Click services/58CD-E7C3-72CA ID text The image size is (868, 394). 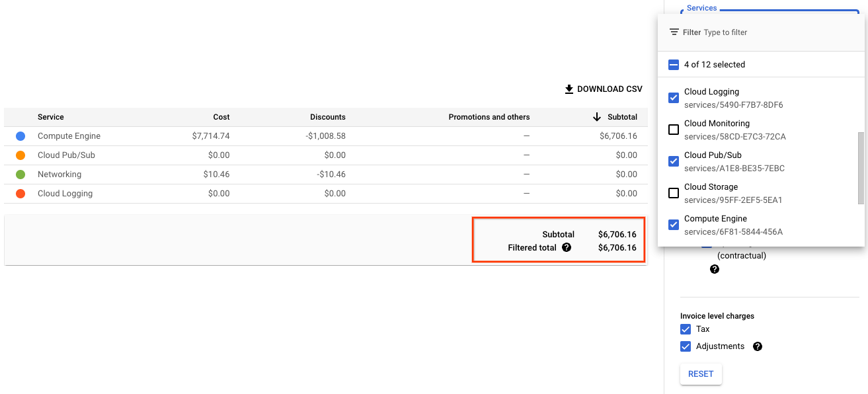(x=735, y=136)
